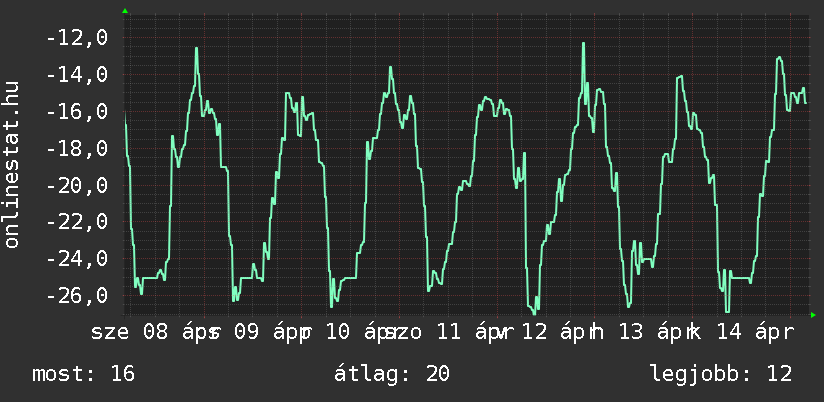The width and height of the screenshot is (824, 402).
Task: Click the -20,0 Y-axis label
Action: click(76, 186)
